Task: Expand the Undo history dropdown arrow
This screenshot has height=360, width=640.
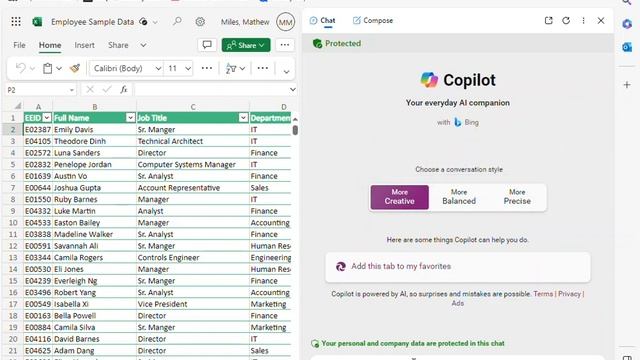Action: coord(32,69)
